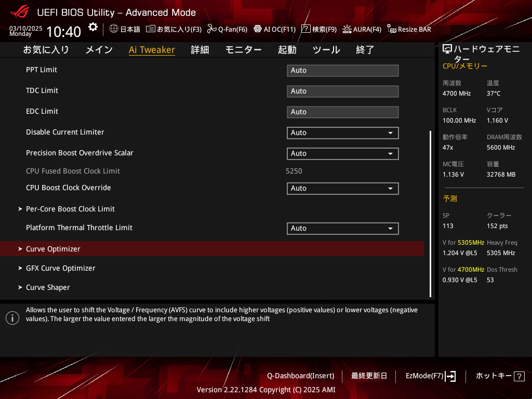This screenshot has height=399, width=532.
Task: Click the EzMode exit arrow icon
Action: click(450, 376)
